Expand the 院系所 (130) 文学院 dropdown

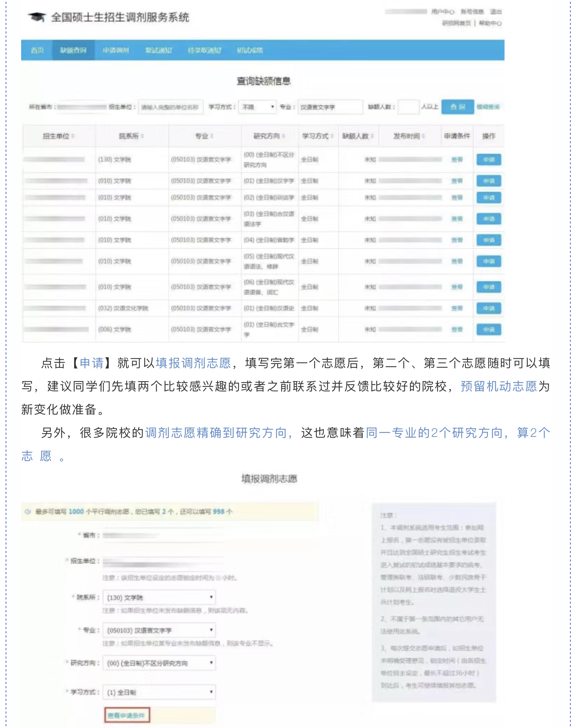point(159,597)
